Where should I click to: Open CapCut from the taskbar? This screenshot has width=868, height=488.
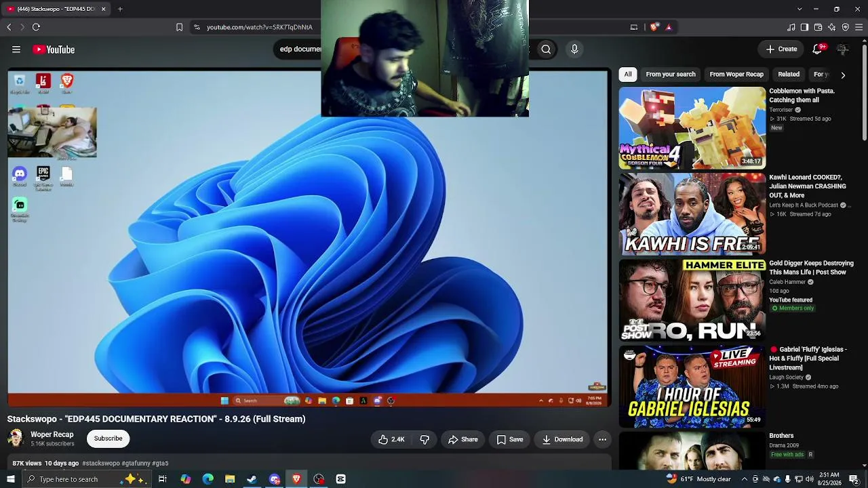tap(341, 479)
